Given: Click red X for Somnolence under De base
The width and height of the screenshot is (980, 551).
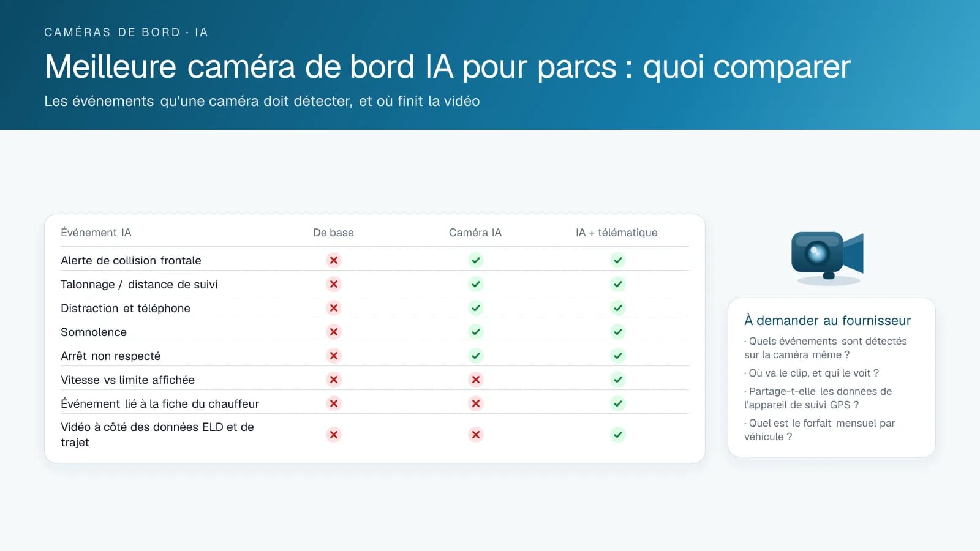Looking at the screenshot, I should click(x=334, y=332).
